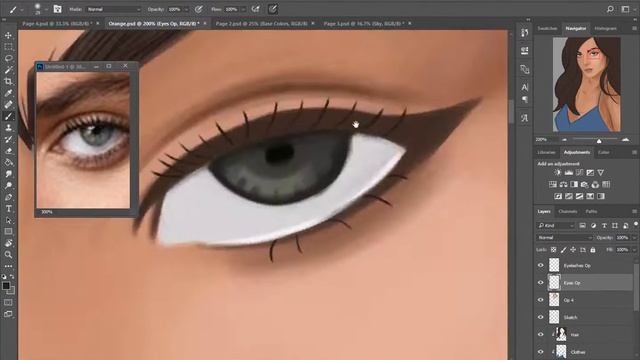This screenshot has height=360, width=640.
Task: Select the Brush tool in the toolbox
Action: click(8, 116)
